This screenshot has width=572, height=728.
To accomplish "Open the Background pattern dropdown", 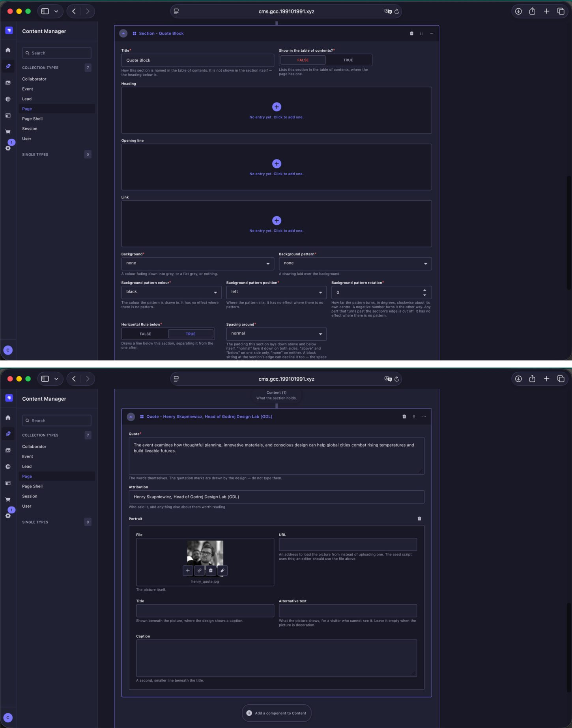I will pyautogui.click(x=355, y=263).
